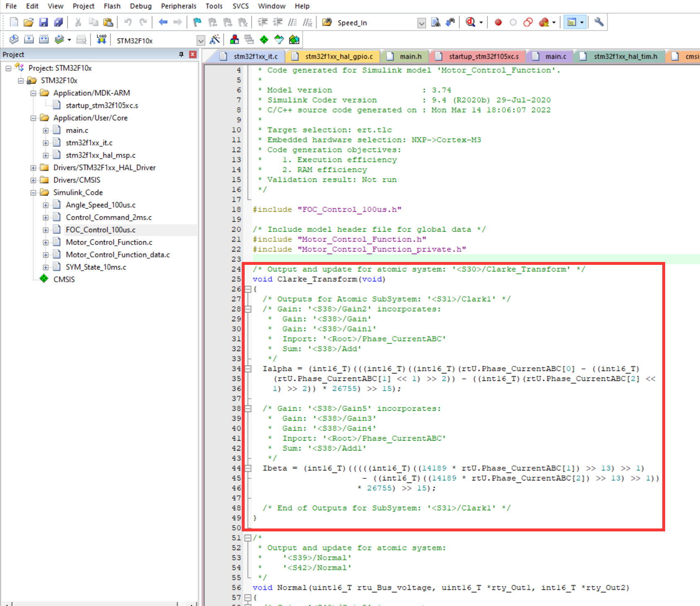700x606 pixels.
Task: Open the find text dropdown showing Speed_In
Action: point(421,23)
